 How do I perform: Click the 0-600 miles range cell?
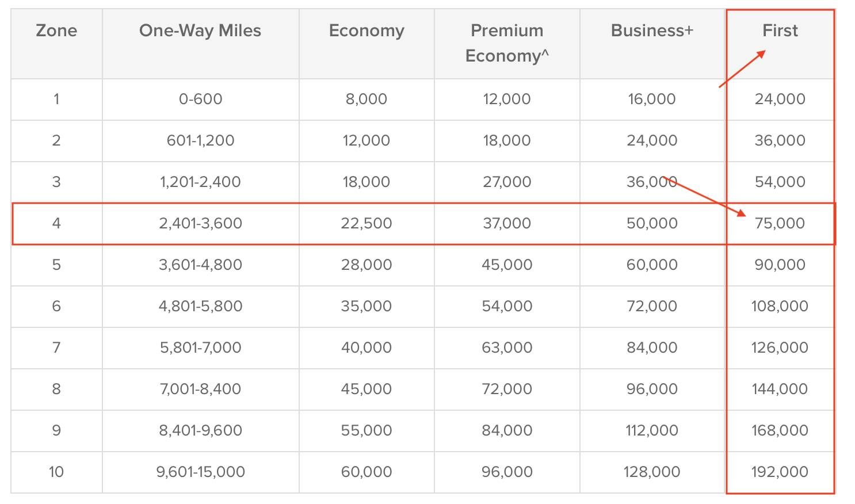(x=200, y=99)
